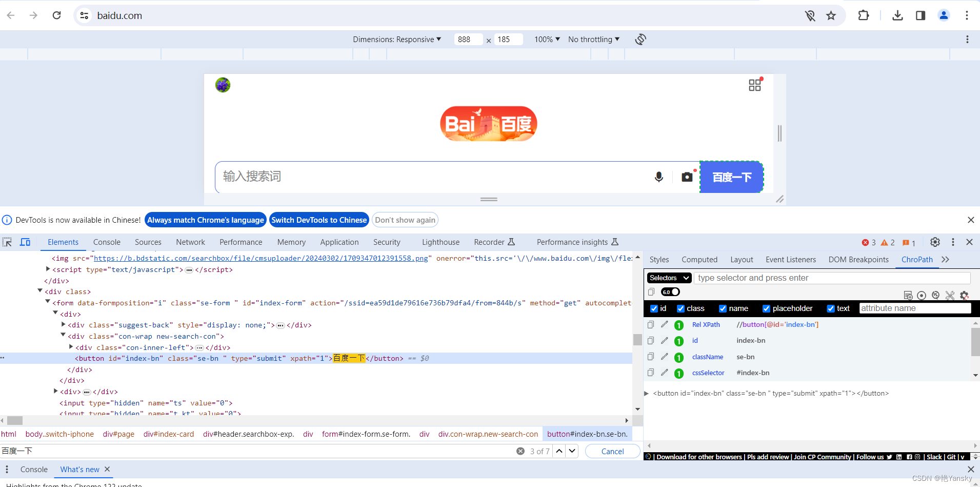980x487 pixels.
Task: Click the Baidu camera image search icon
Action: click(687, 177)
